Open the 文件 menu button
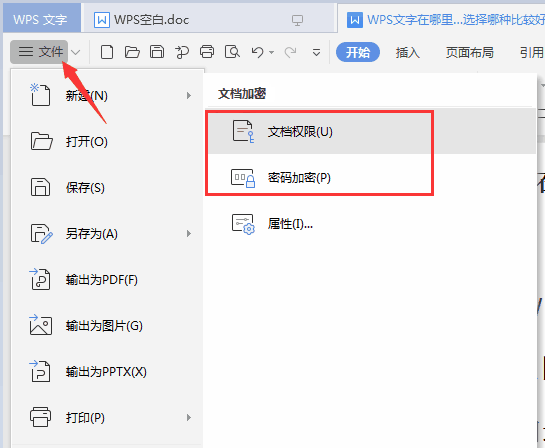 39,52
